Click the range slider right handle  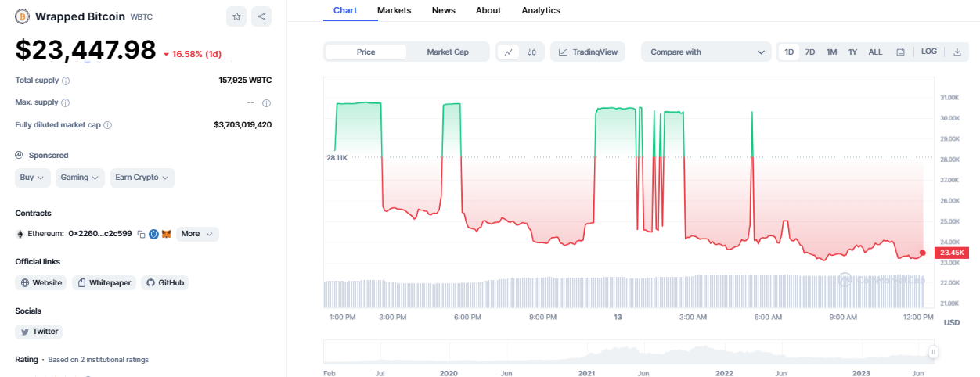[933, 352]
